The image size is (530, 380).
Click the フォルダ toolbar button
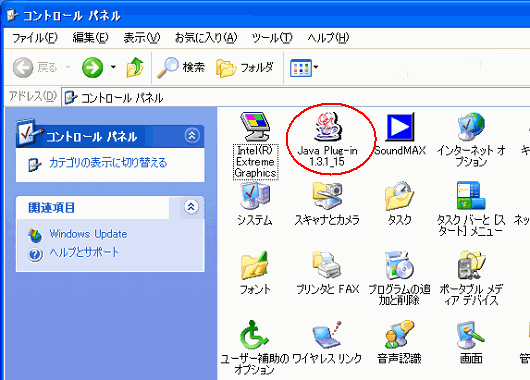tap(245, 67)
